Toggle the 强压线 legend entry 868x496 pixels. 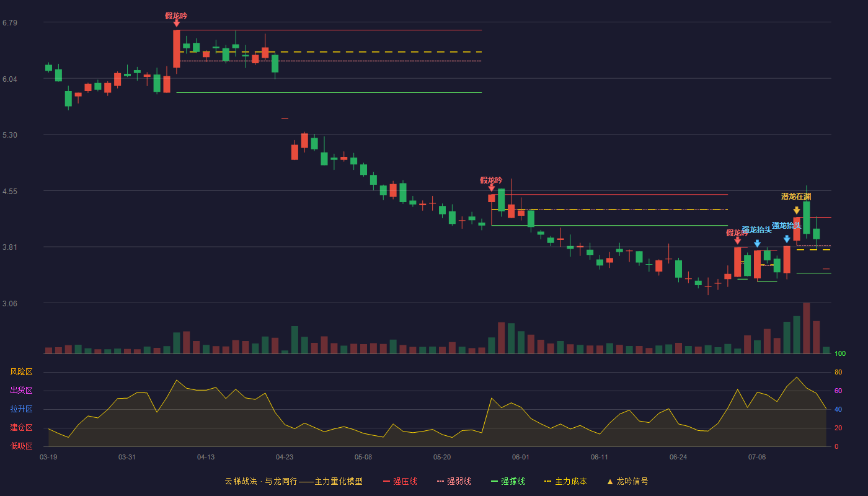coord(400,481)
